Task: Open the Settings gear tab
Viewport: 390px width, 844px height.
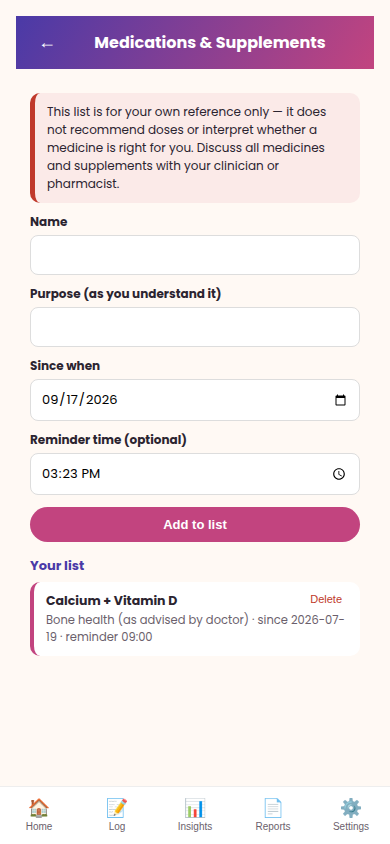Action: [351, 807]
